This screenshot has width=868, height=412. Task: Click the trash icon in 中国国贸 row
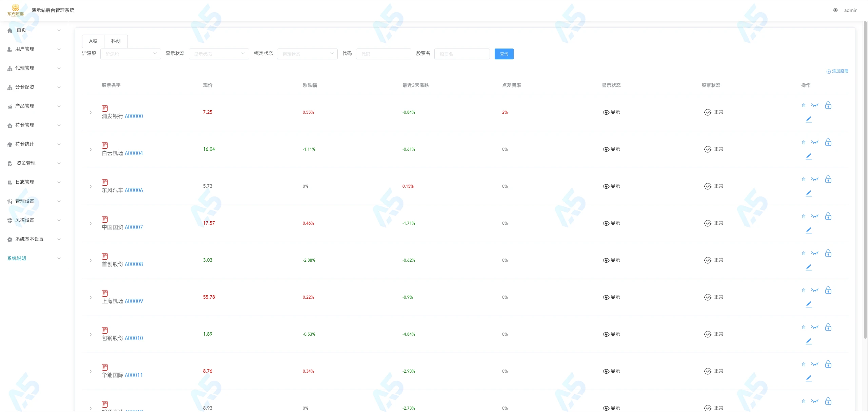pyautogui.click(x=803, y=217)
